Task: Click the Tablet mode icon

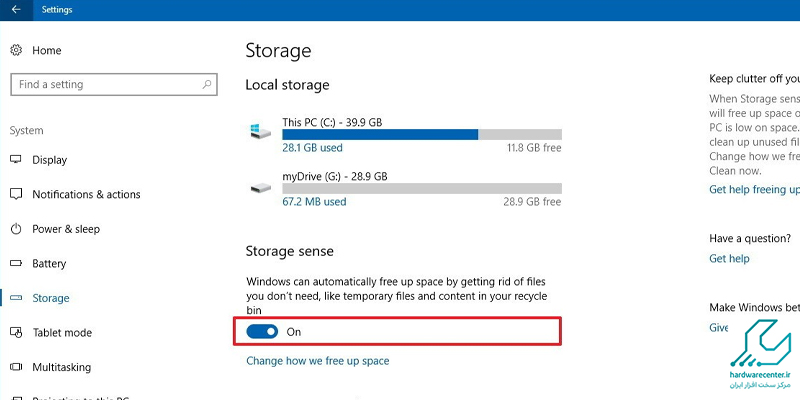Action: pos(16,333)
